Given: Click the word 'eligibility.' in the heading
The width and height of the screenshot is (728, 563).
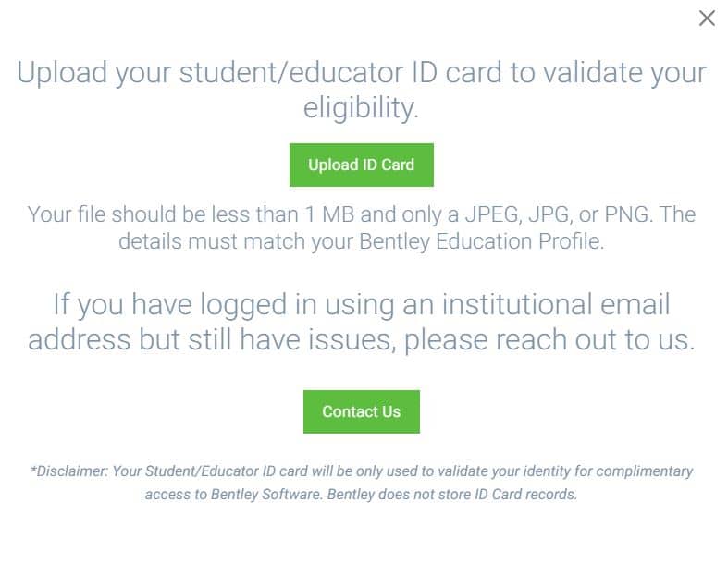Looking at the screenshot, I should click(x=361, y=108).
